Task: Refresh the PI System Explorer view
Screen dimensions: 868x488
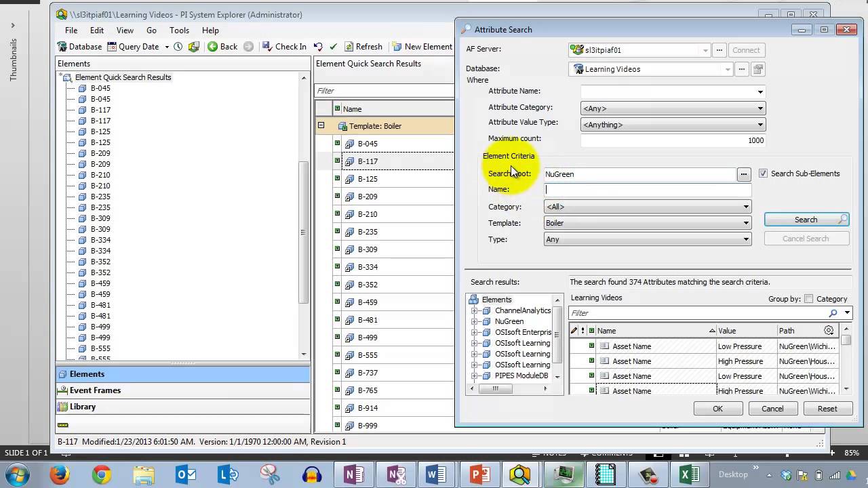Action: pyautogui.click(x=363, y=47)
